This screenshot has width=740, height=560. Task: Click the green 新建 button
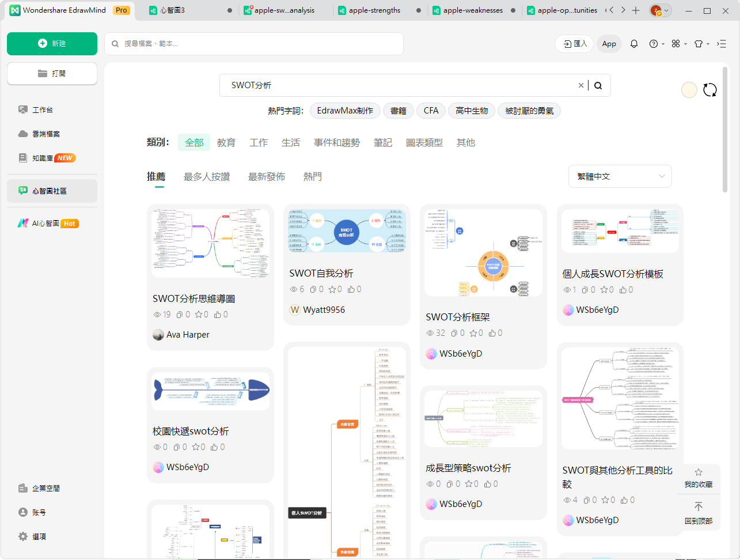point(52,44)
